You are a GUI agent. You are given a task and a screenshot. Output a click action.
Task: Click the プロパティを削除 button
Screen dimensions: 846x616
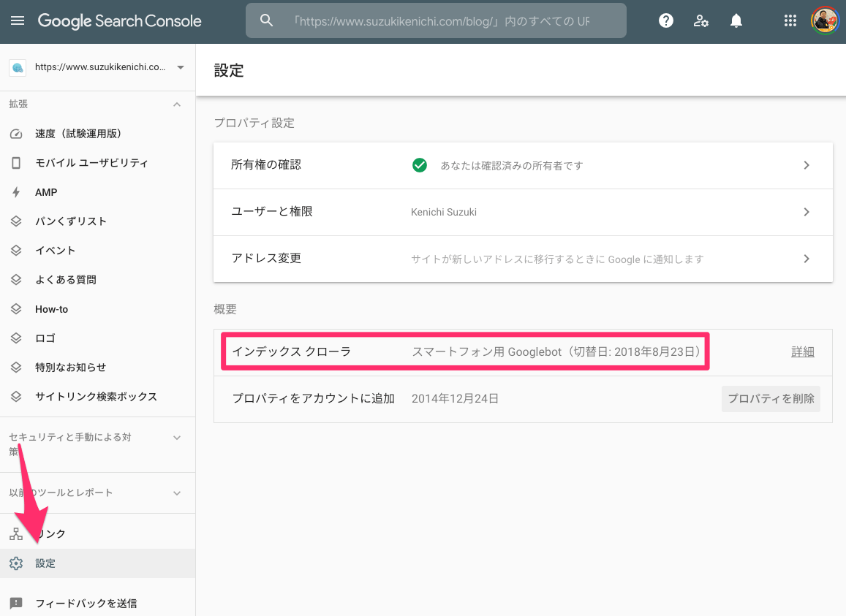click(771, 399)
